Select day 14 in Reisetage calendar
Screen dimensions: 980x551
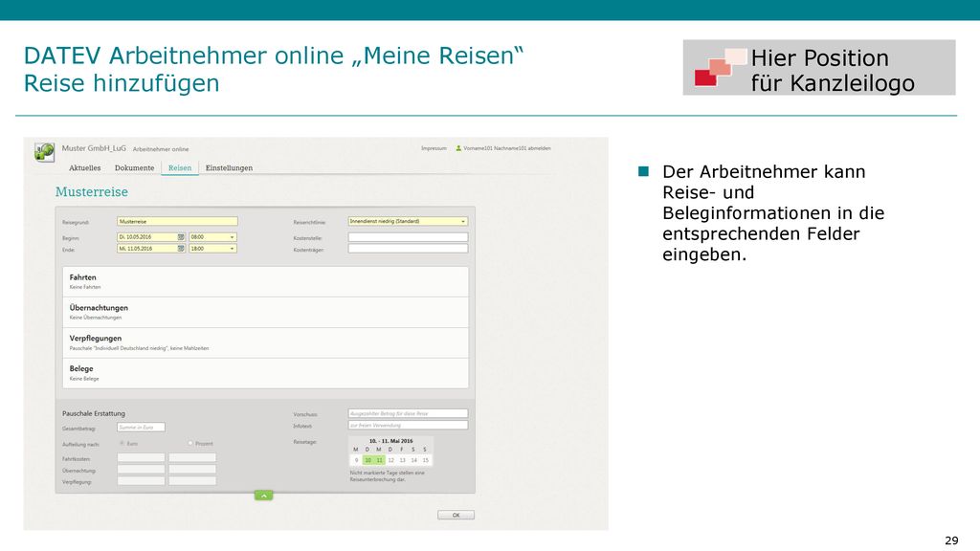pos(413,460)
